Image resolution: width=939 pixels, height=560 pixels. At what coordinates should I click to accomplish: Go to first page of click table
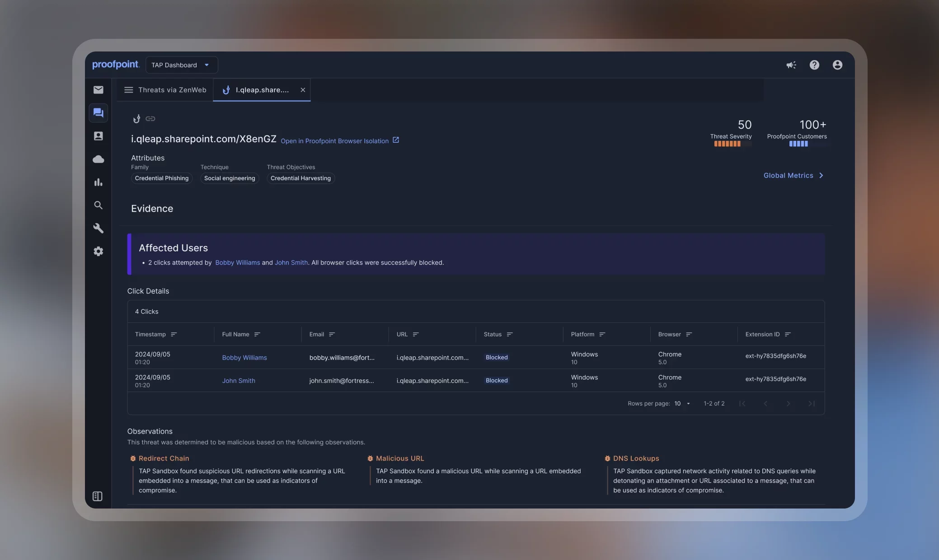(x=742, y=404)
